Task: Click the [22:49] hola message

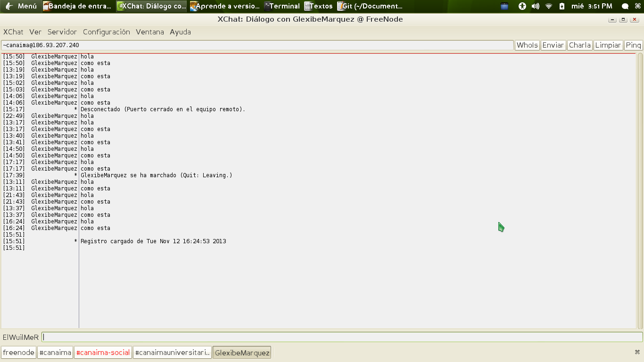Action: point(87,116)
